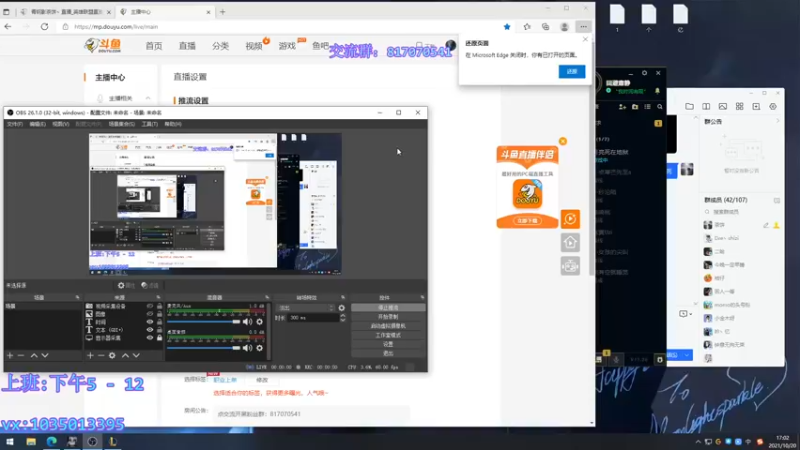This screenshot has height=450, width=800.
Task: Open group album image icon in chat toolbar
Action: (x=723, y=106)
